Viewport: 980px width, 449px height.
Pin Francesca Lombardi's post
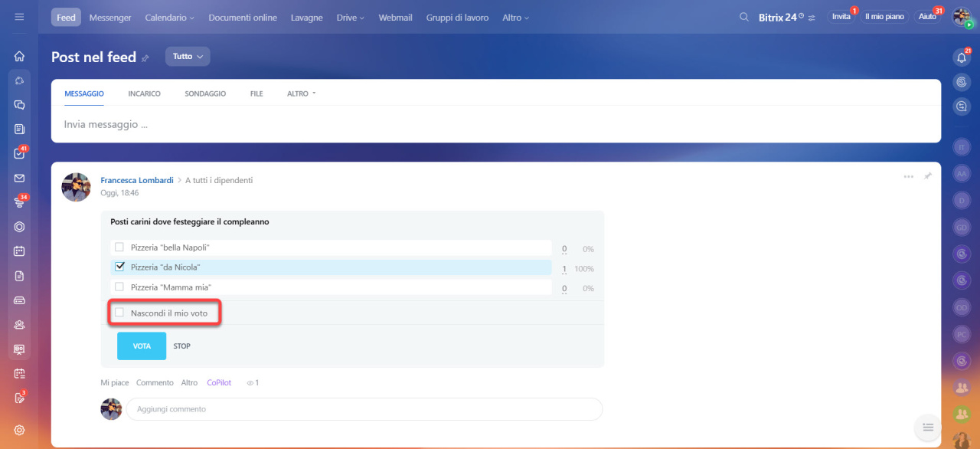pos(927,176)
